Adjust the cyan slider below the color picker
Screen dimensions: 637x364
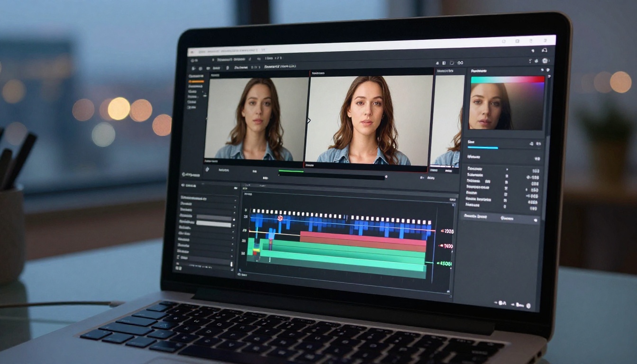[482, 148]
